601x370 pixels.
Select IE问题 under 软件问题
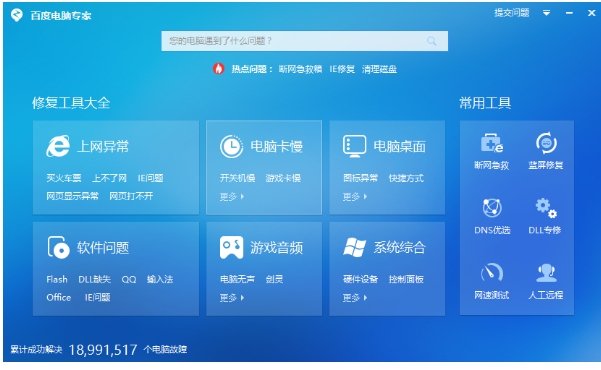click(x=97, y=298)
